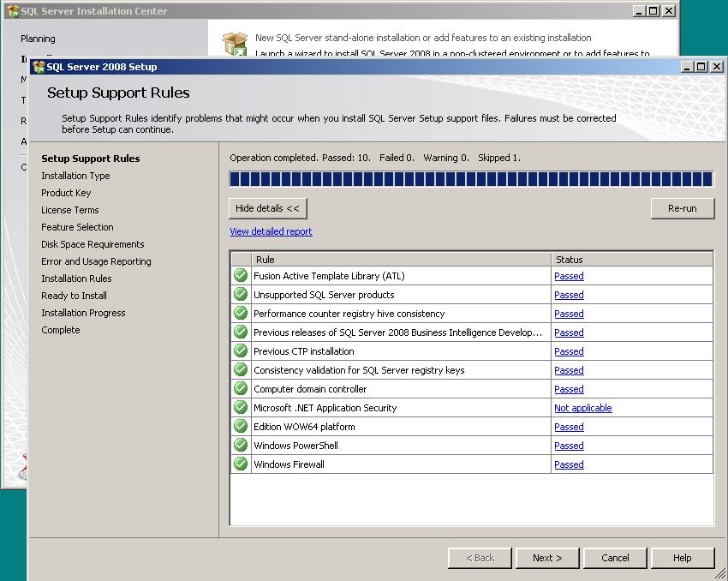Open Passed status for Fusion Active Template Library
728x581 pixels.
569,276
